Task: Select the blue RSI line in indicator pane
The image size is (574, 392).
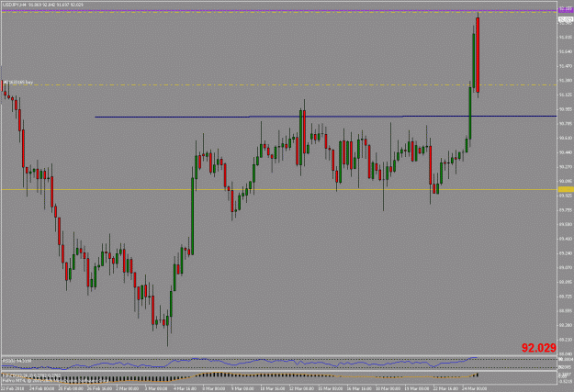Action: [240, 363]
